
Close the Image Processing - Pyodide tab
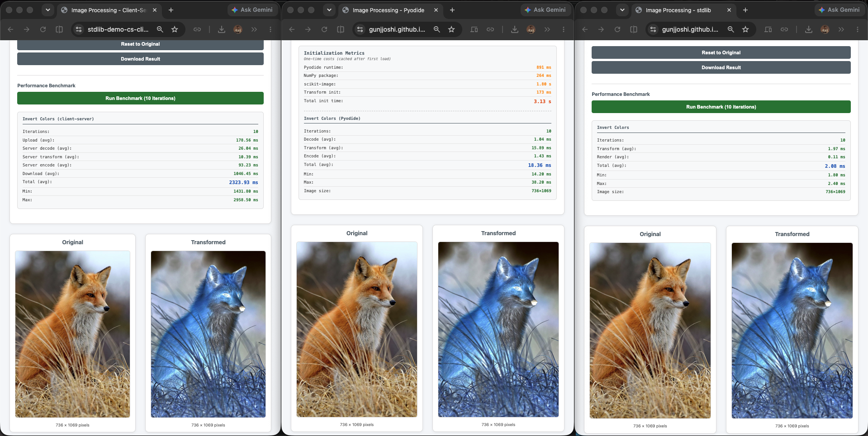point(436,10)
